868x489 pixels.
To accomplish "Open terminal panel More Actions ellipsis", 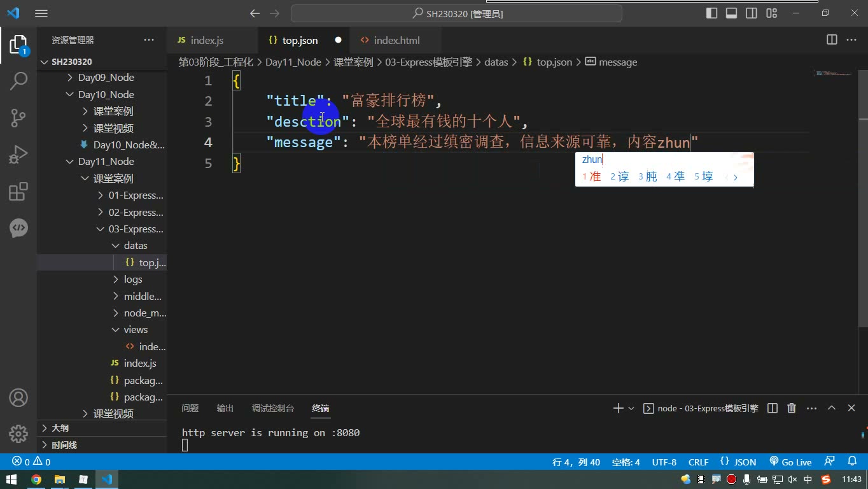I will (811, 408).
